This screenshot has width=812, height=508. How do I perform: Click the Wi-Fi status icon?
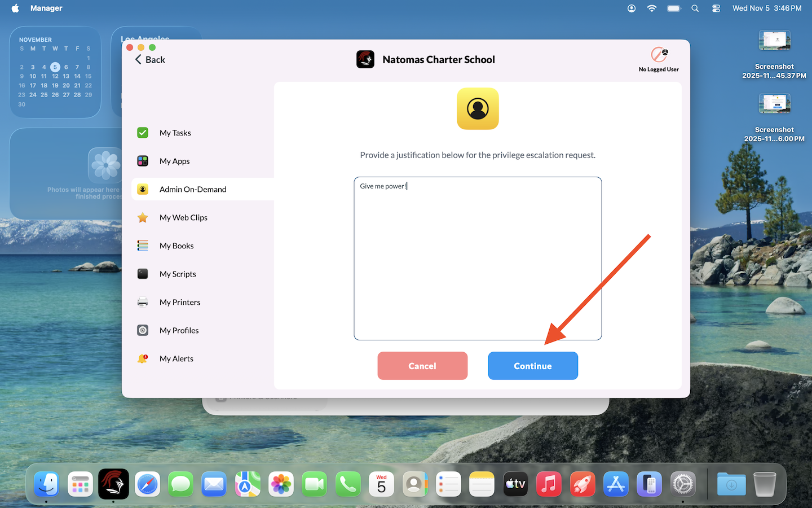[652, 8]
